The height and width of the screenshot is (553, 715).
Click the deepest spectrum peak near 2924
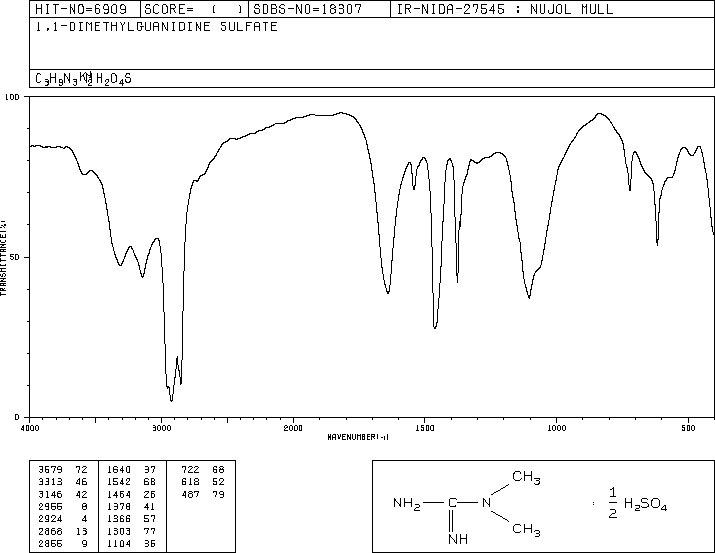coord(171,400)
